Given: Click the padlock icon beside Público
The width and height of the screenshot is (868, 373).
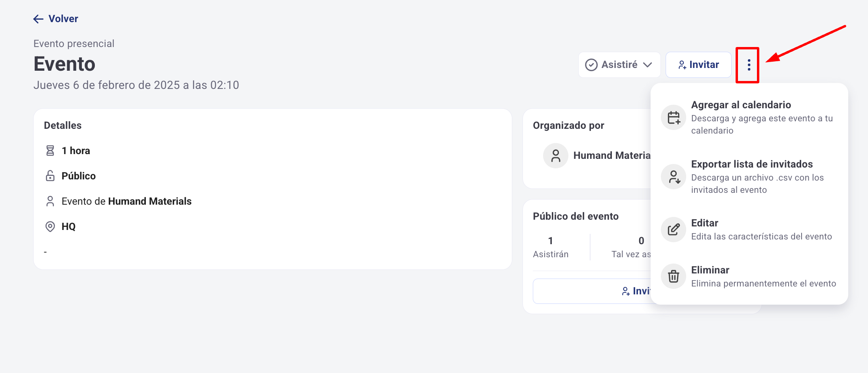Looking at the screenshot, I should [50, 176].
